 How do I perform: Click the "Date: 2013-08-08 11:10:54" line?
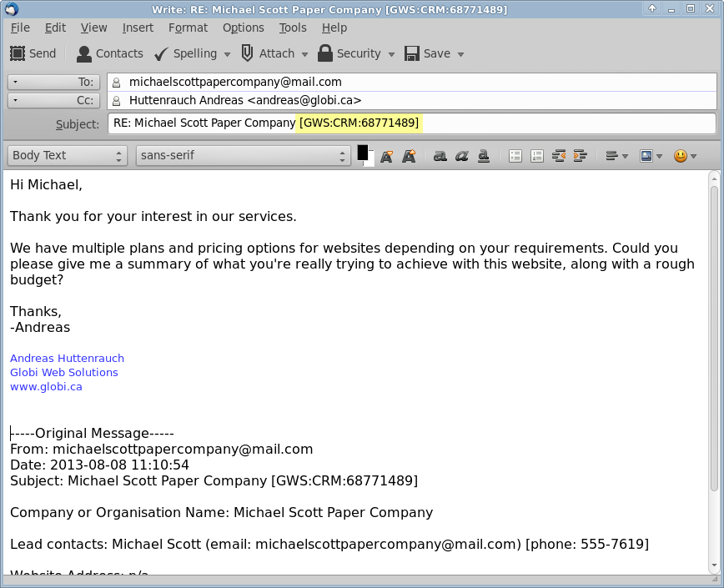pyautogui.click(x=100, y=465)
